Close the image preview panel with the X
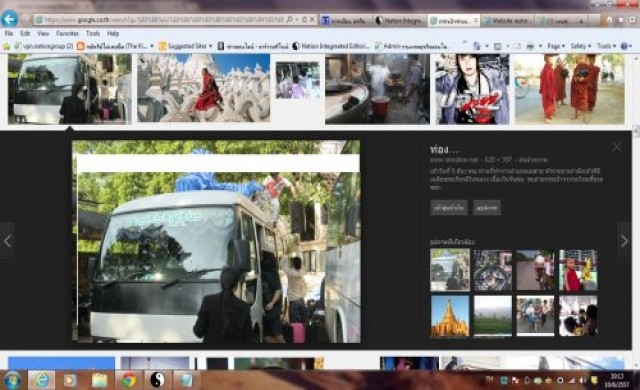This screenshot has height=390, width=640. click(617, 147)
